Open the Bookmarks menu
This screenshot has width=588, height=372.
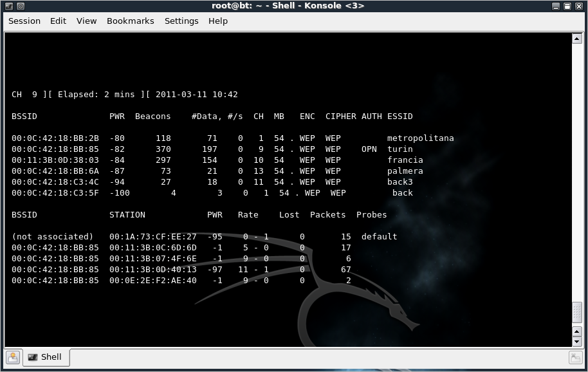click(131, 21)
